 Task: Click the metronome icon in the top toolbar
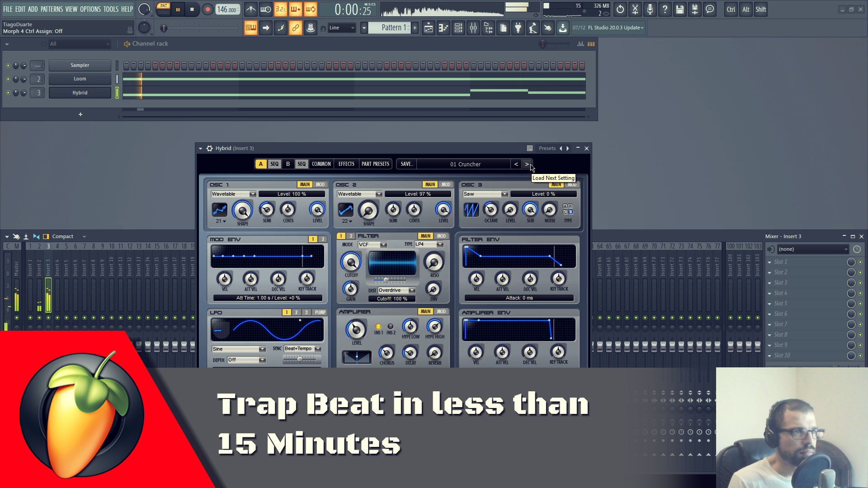point(251,9)
